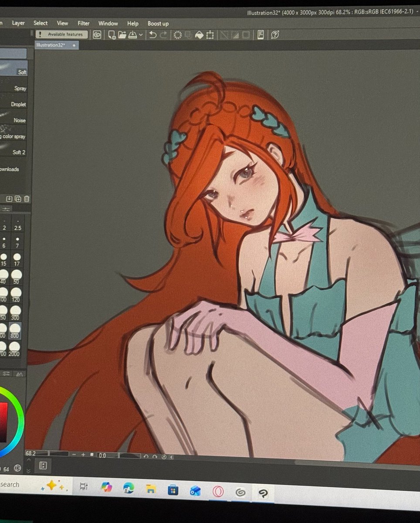Rotate canvas left with the status bar arrow
Screen dimensions: 420x523
pos(146,456)
